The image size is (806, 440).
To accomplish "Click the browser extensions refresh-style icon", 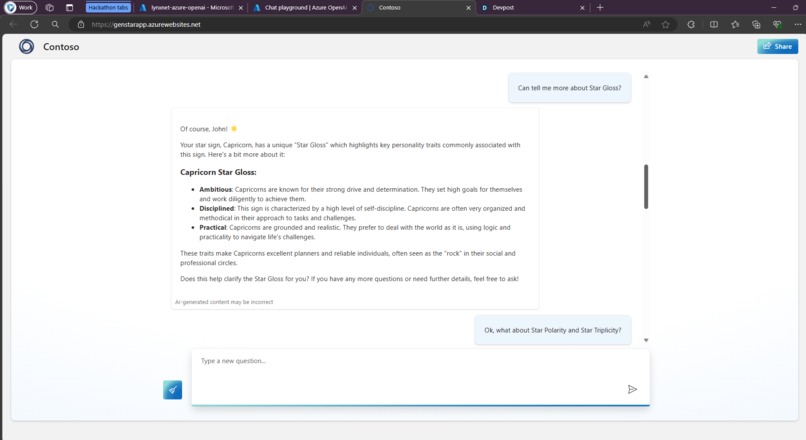I will [691, 24].
